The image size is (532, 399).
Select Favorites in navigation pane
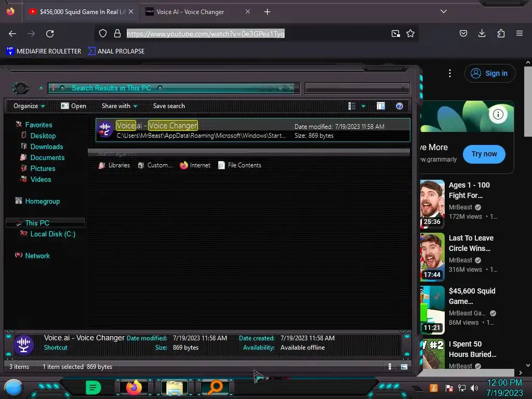tap(38, 125)
